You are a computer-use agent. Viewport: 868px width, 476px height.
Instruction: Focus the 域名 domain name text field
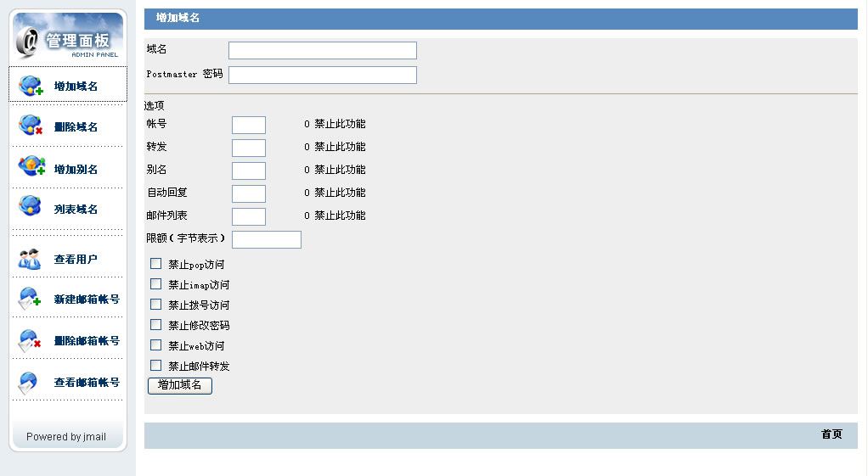tap(323, 51)
